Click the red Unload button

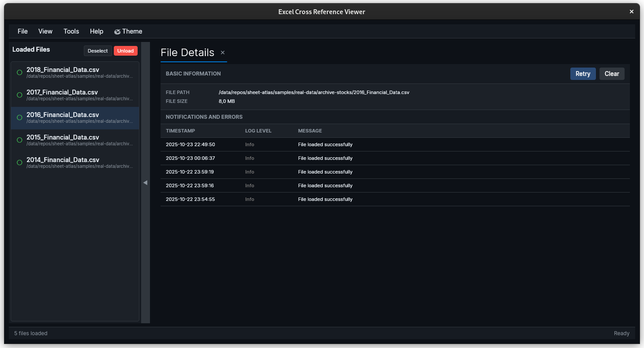pyautogui.click(x=125, y=51)
